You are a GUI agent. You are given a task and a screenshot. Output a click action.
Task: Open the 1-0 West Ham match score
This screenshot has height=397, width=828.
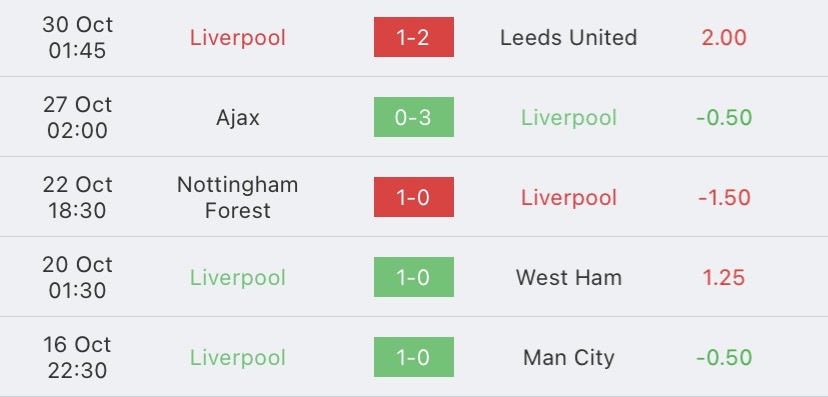coord(413,277)
